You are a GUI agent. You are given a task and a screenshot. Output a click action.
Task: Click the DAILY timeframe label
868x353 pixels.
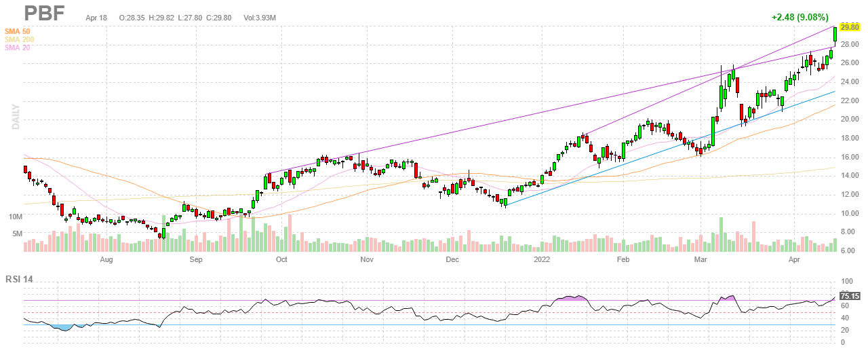(x=14, y=115)
